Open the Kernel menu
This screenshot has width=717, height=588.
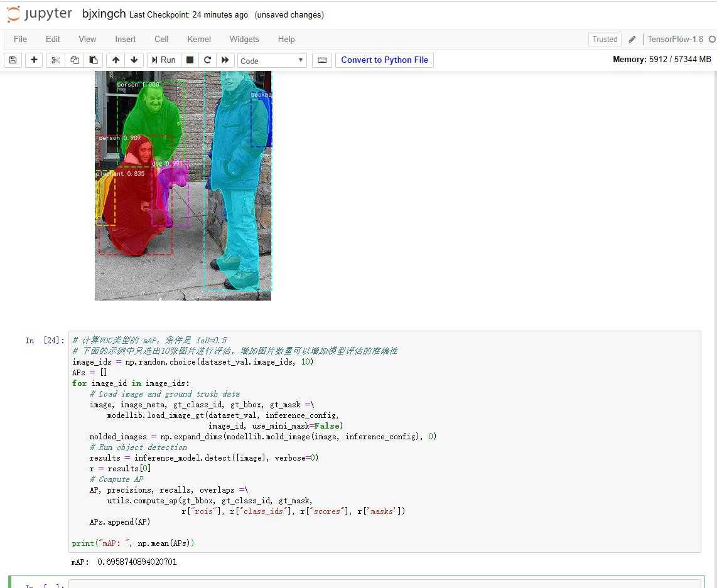(199, 40)
